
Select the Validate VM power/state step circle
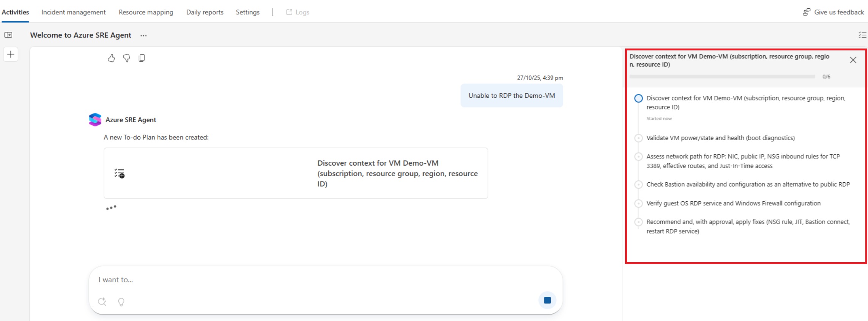tap(639, 138)
